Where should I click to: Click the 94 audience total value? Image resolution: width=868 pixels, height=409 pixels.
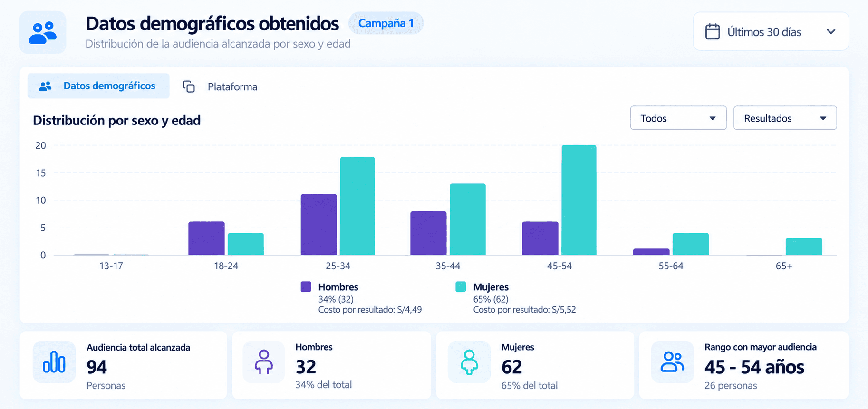(x=97, y=367)
